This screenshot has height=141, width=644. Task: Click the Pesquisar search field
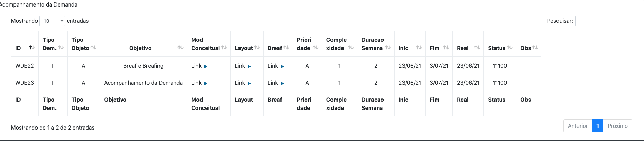click(x=604, y=21)
